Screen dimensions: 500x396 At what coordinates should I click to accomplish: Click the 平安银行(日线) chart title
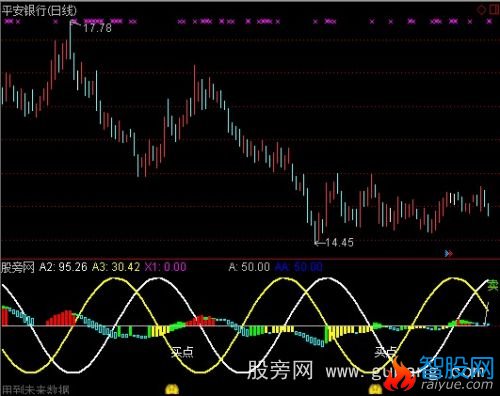pyautogui.click(x=39, y=11)
